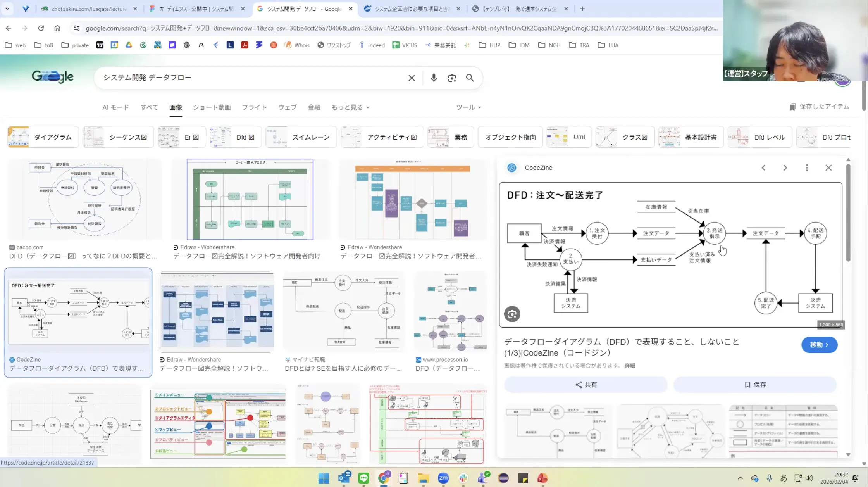Reload the current page
Screen dimensions: 868x487
pyautogui.click(x=41, y=28)
